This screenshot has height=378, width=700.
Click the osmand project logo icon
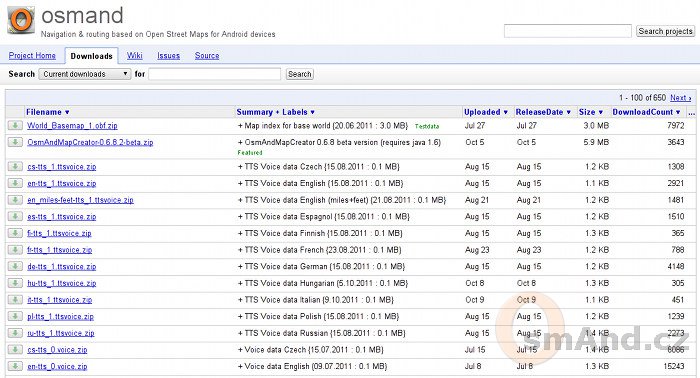point(21,20)
